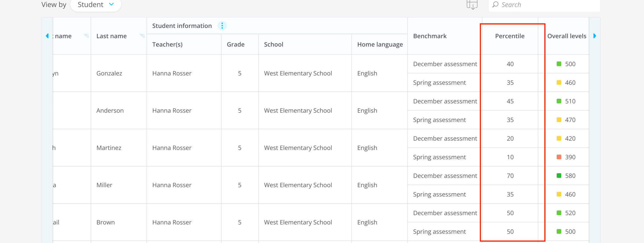Click percentile value 70 for Miller

[x=510, y=176]
